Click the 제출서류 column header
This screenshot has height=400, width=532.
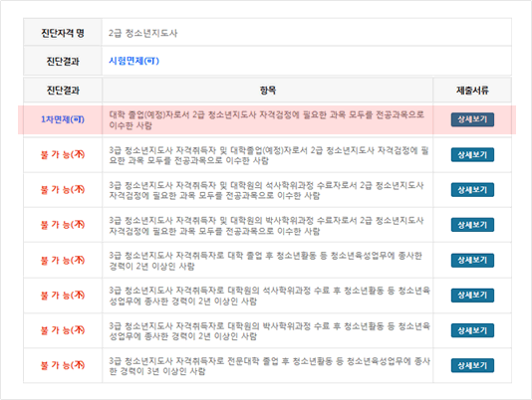click(x=472, y=91)
